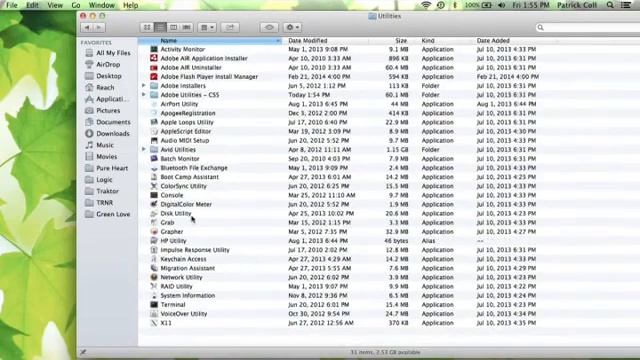Go back with the left arrow button
The width and height of the screenshot is (640, 360).
click(x=87, y=27)
